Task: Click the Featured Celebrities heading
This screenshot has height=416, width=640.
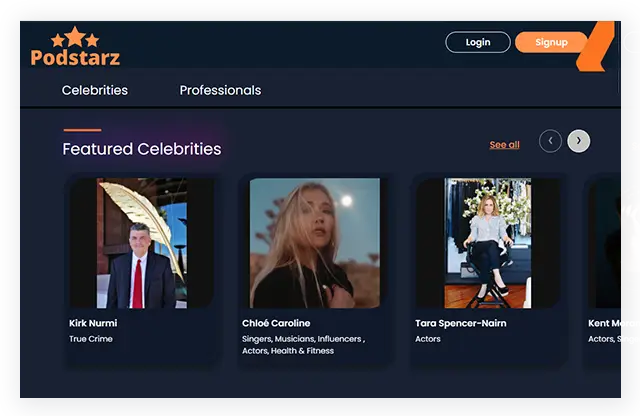Action: 142,149
